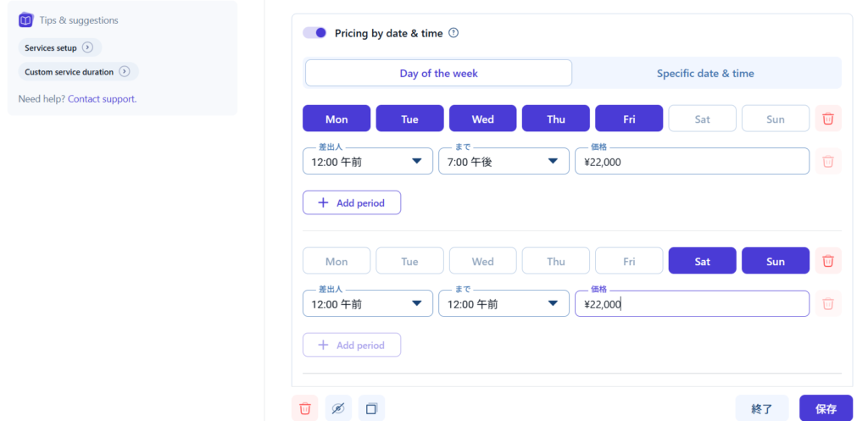Click the crossed-out eye hide icon

(x=338, y=408)
